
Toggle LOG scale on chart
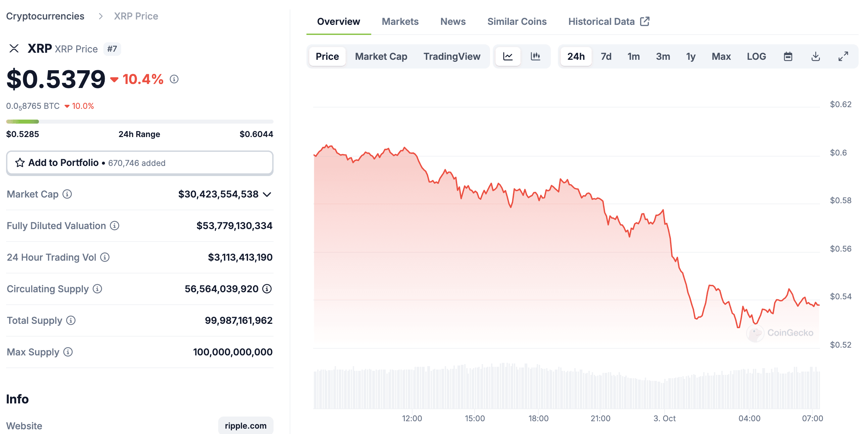click(x=756, y=56)
